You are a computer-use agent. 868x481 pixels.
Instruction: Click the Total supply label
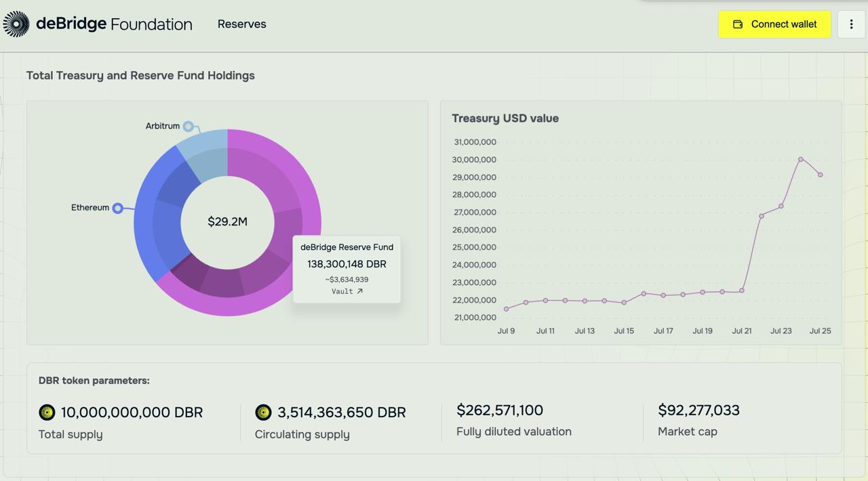[71, 434]
